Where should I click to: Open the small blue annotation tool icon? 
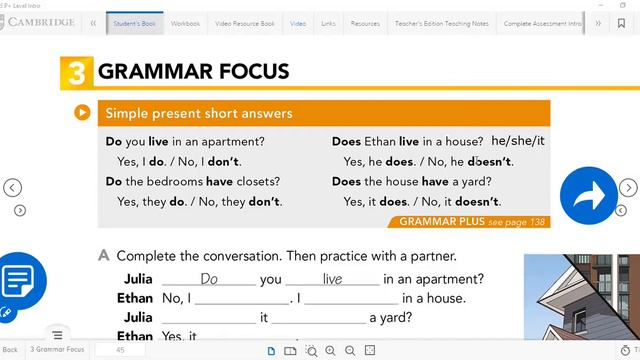[x=6, y=313]
